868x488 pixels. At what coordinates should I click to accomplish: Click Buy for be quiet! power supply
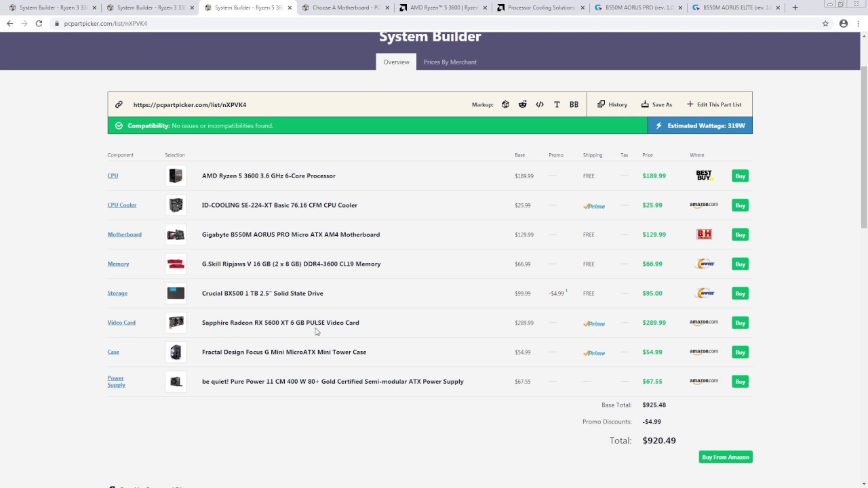(740, 382)
